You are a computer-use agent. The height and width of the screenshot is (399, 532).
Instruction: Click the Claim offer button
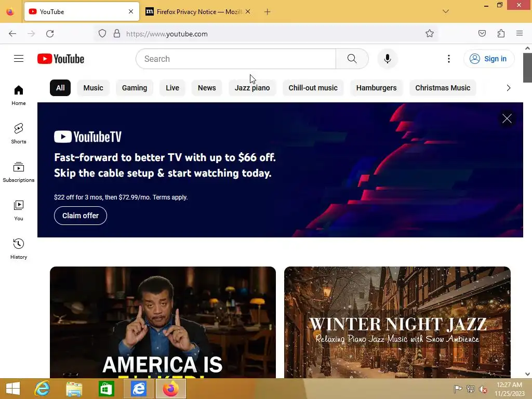point(81,216)
